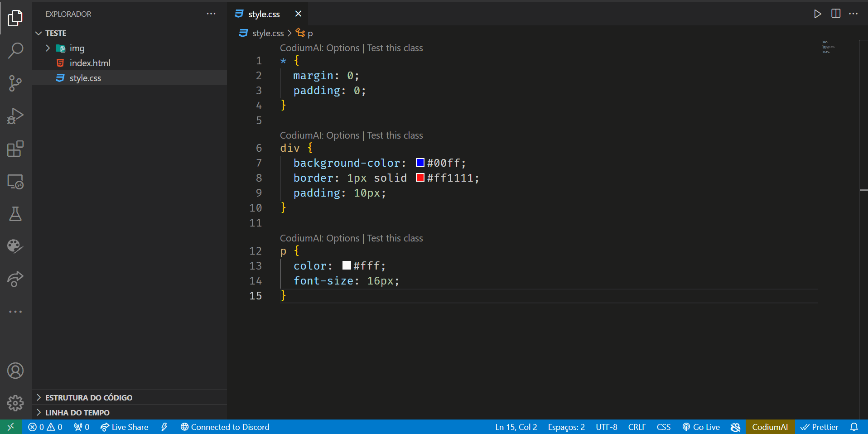Viewport: 868px width, 434px height.
Task: Expand the ESTRUTURA DO CÓDIGO section
Action: 88,397
